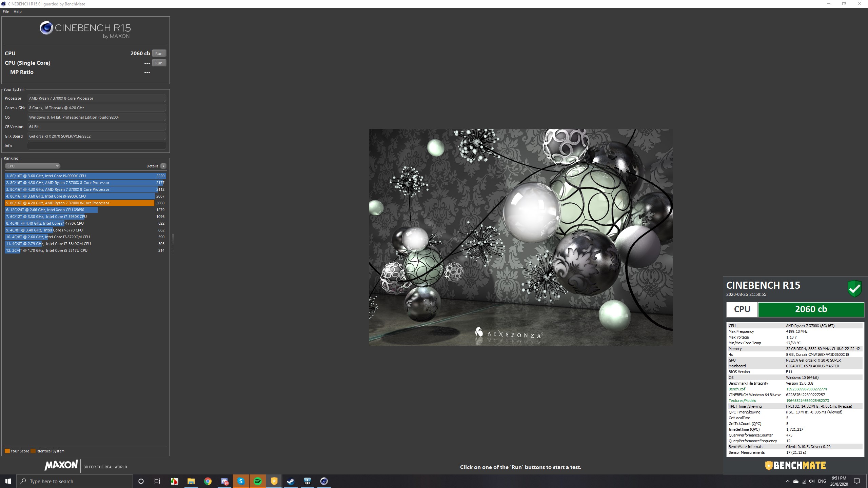Open Skype from the taskbar

(241, 481)
